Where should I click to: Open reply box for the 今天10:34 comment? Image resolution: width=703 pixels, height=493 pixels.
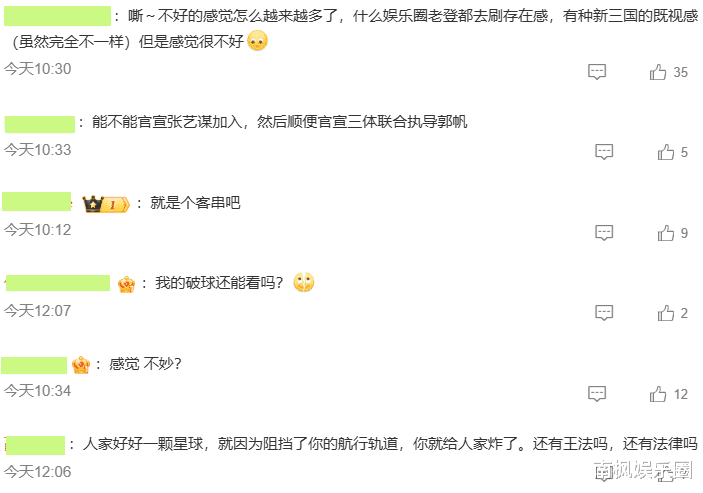click(x=597, y=394)
